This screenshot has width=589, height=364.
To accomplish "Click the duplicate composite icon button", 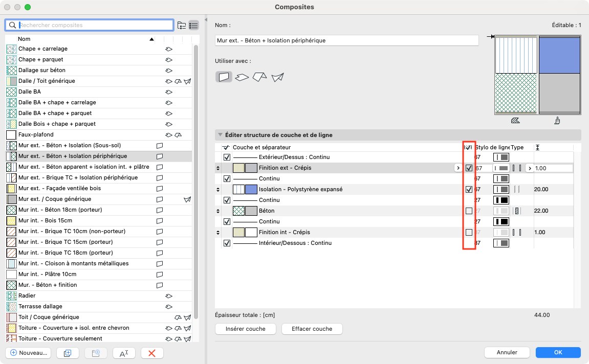I will pos(68,353).
